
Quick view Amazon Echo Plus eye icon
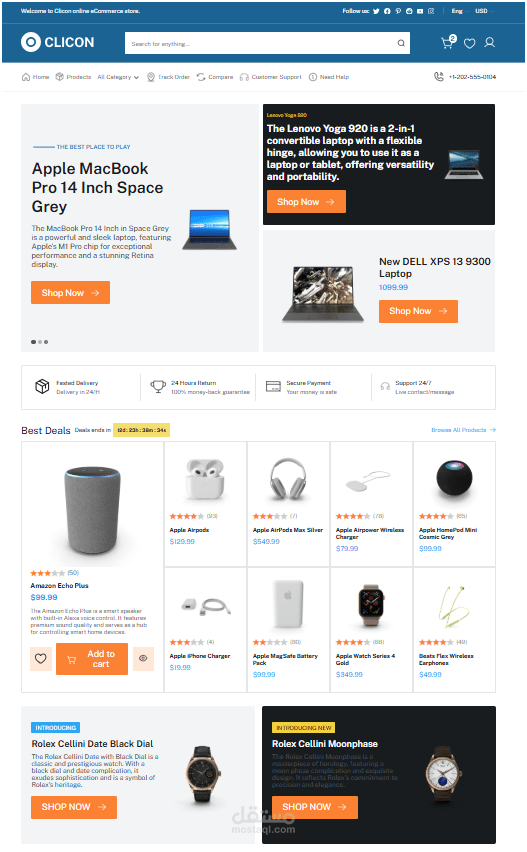143,659
